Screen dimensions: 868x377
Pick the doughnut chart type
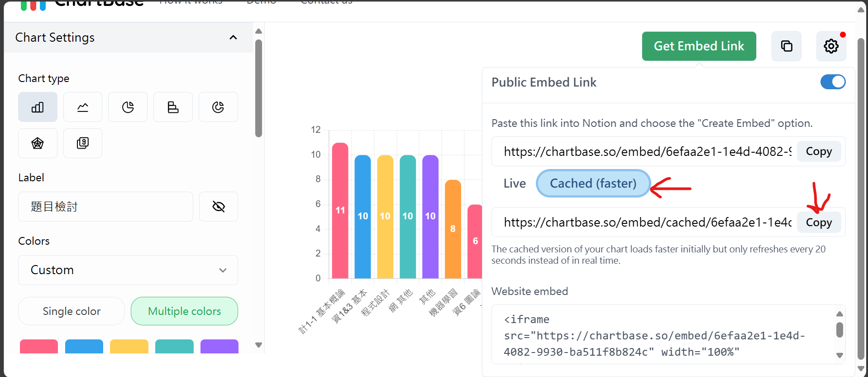click(218, 107)
